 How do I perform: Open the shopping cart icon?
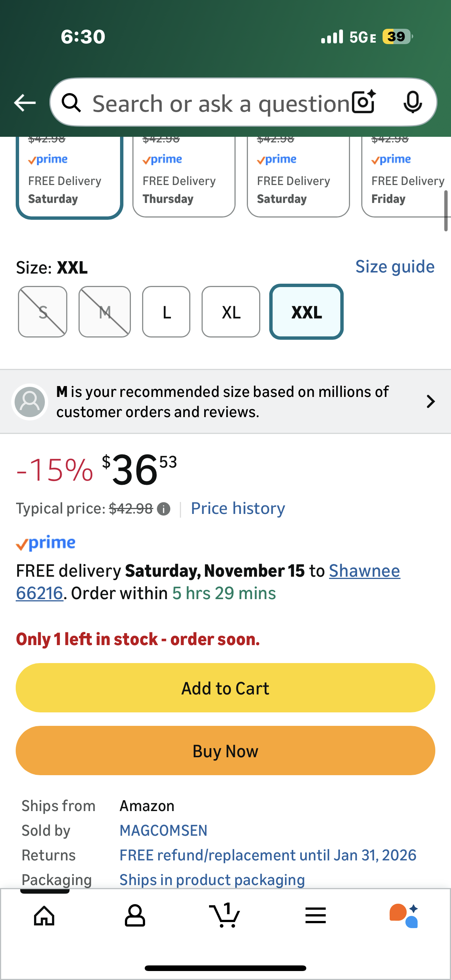[x=225, y=915]
